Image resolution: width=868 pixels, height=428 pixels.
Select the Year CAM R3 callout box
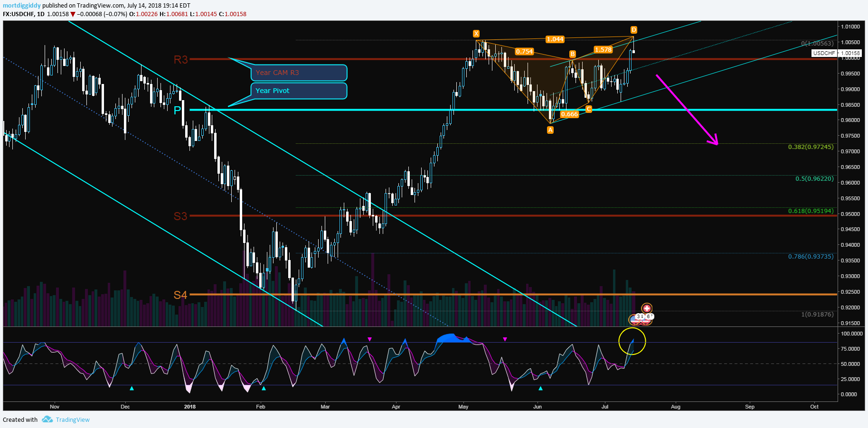point(299,73)
